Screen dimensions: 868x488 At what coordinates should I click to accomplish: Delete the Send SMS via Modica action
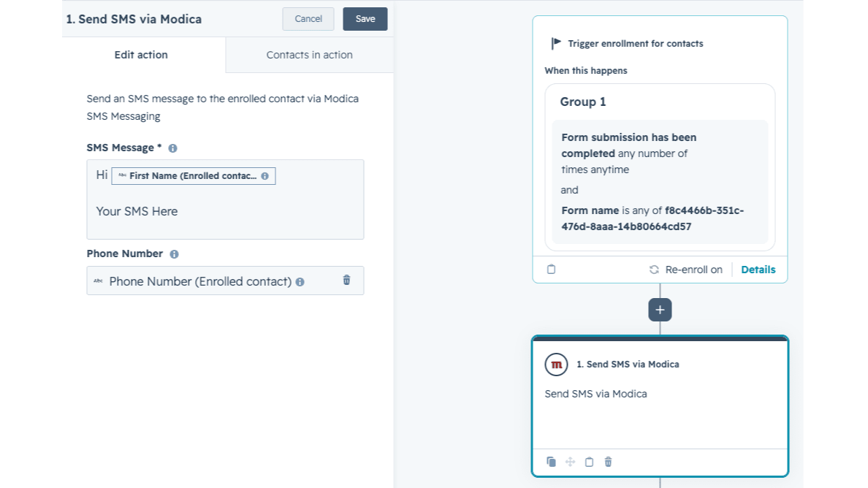pos(609,462)
